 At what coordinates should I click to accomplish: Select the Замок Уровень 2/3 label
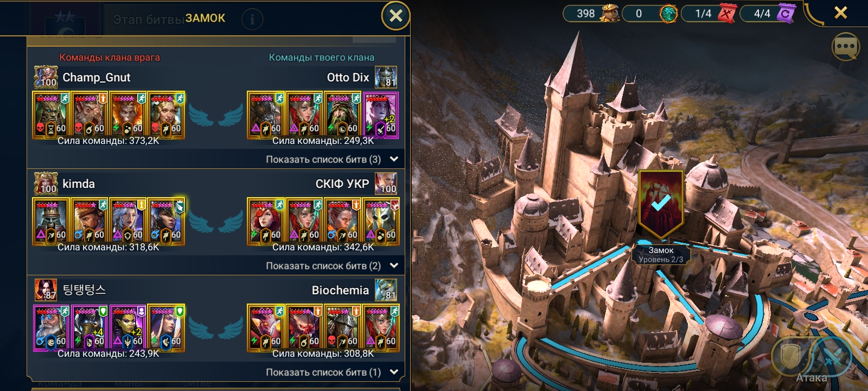pos(661,255)
